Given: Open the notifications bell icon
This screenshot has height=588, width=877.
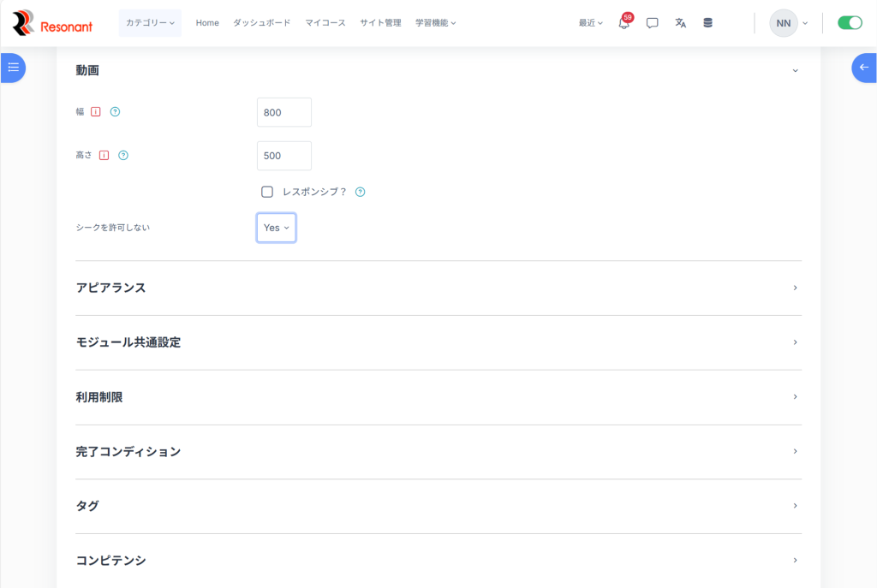Looking at the screenshot, I should (623, 23).
